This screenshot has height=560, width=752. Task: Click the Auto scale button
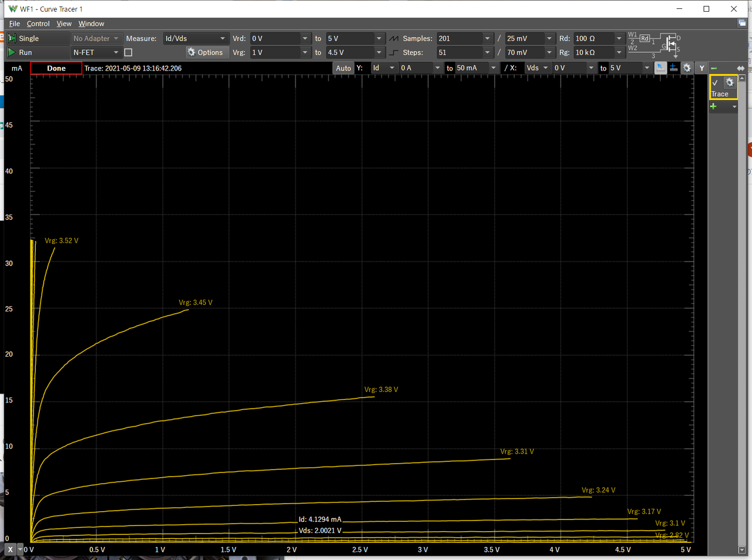pos(343,68)
